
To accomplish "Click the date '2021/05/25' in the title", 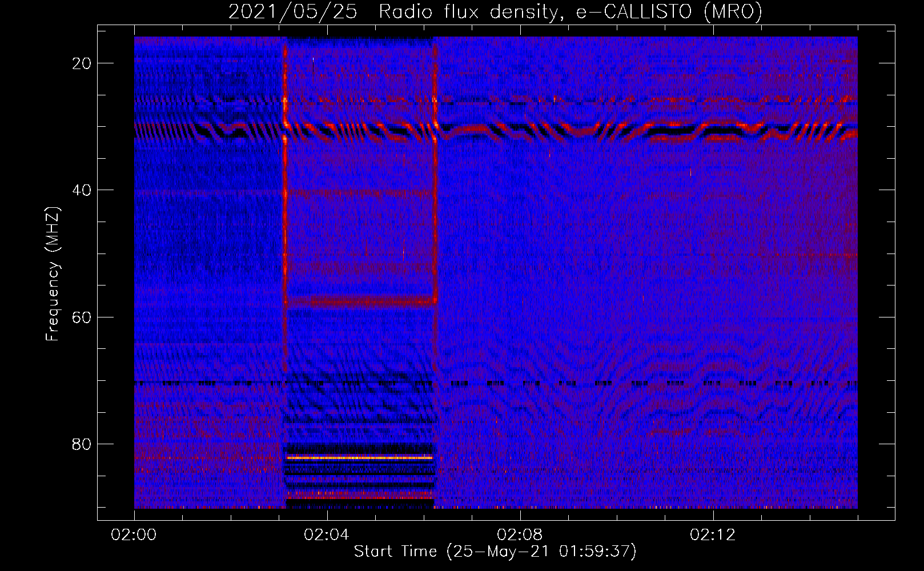I will click(x=293, y=11).
